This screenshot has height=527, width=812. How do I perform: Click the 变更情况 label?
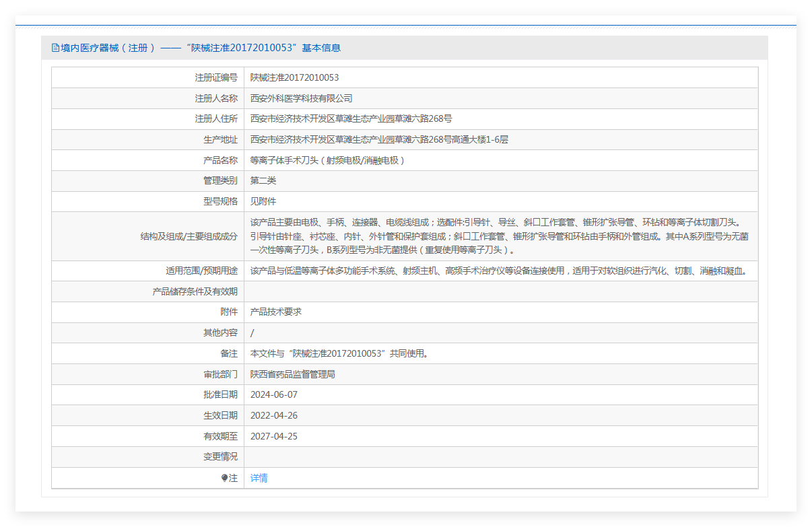(220, 456)
